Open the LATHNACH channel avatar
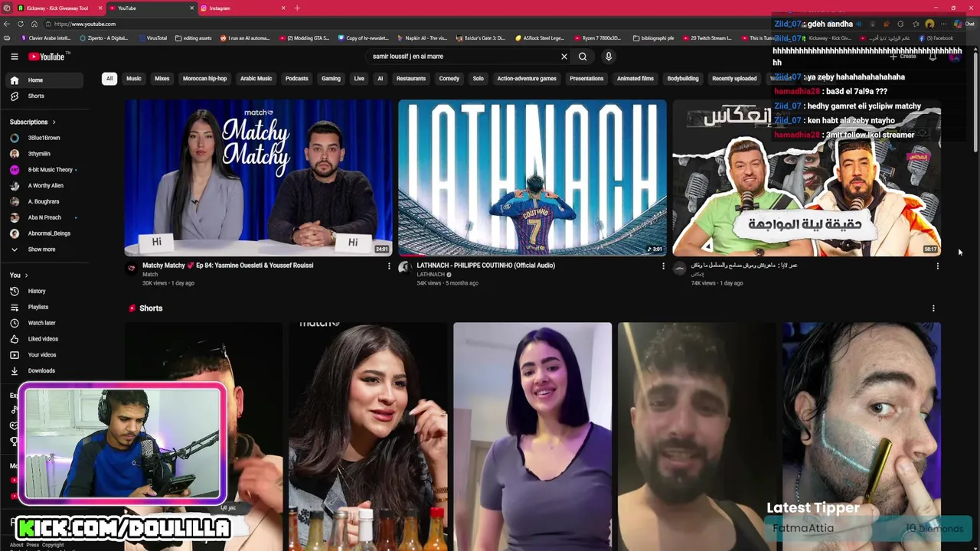This screenshot has width=980, height=551. point(405,268)
